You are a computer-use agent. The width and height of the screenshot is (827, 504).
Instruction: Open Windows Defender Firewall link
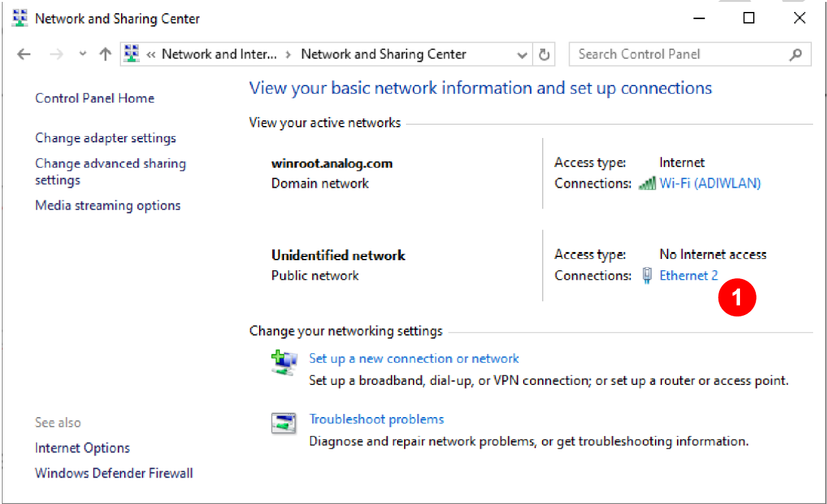coord(113,473)
